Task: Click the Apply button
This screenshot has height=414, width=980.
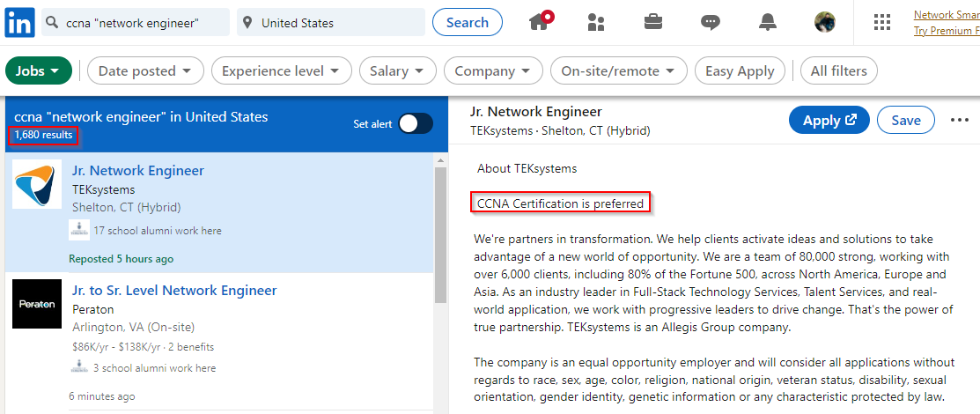Action: click(829, 121)
